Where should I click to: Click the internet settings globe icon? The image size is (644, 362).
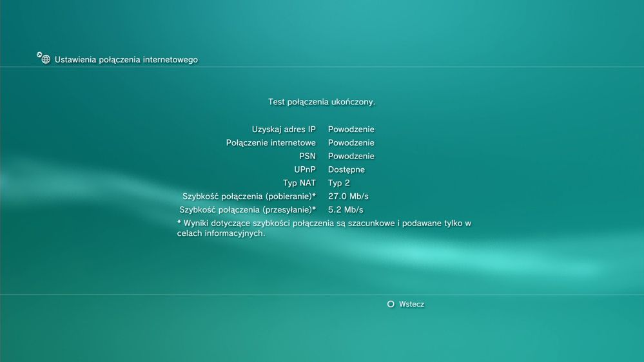coord(44,58)
